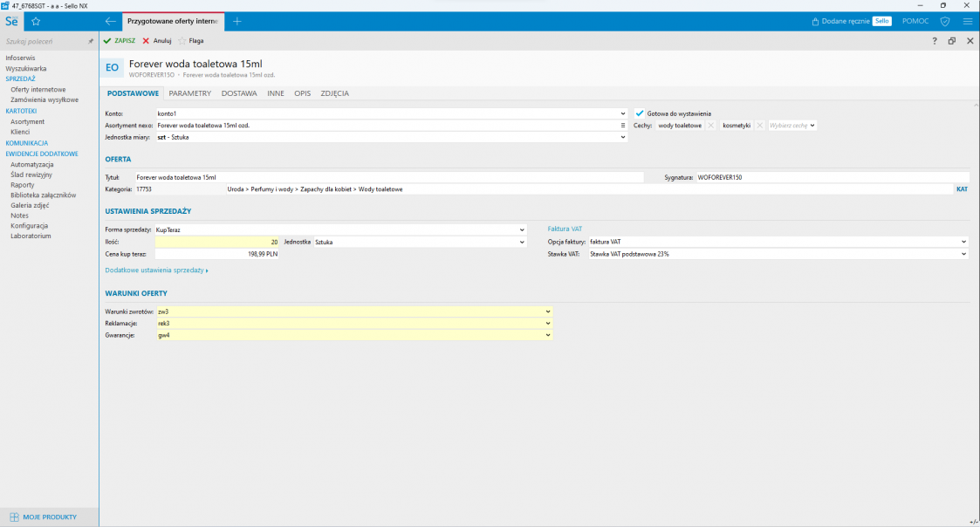Open the ZDJĘCIA tab
Viewport: 980px width, 527px height.
pyautogui.click(x=334, y=93)
